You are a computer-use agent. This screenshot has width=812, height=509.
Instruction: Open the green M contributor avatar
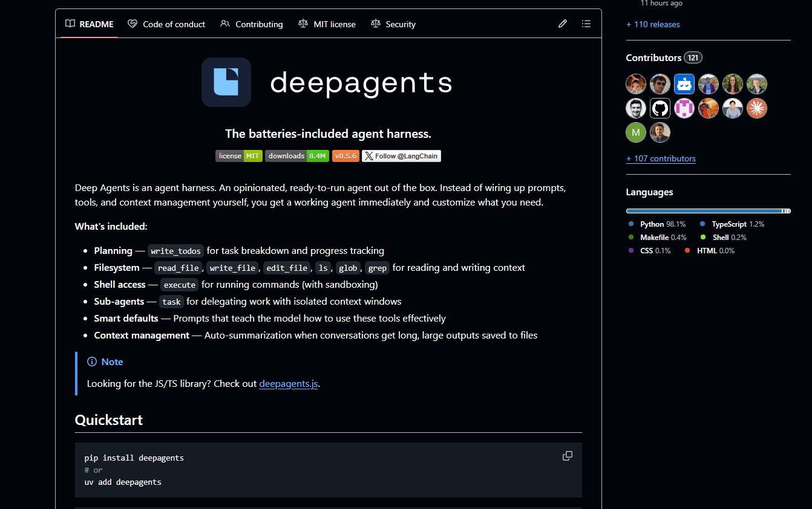(636, 132)
